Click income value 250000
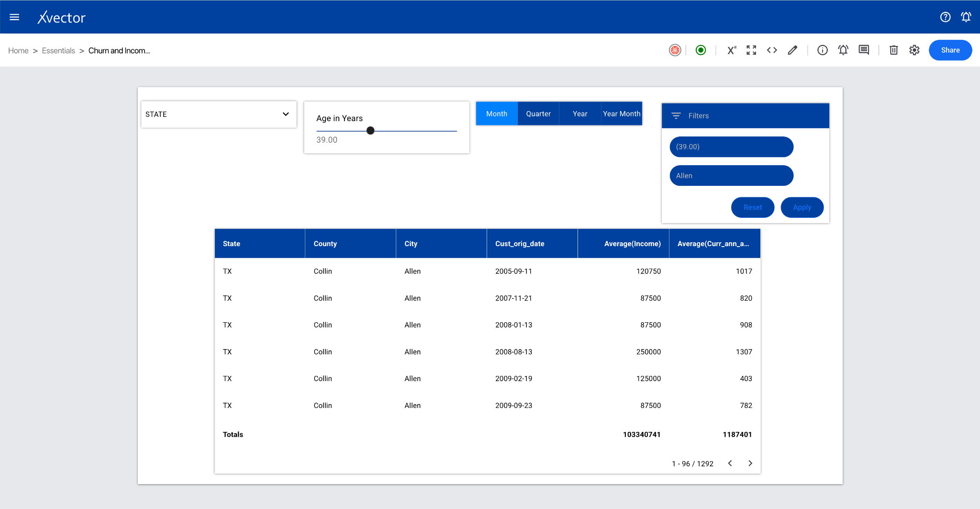The image size is (980, 509). [x=648, y=352]
